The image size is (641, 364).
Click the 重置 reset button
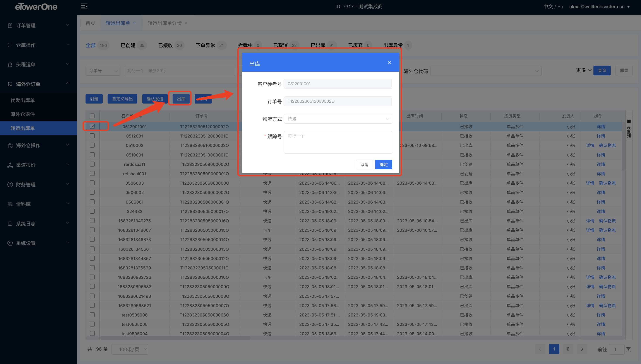pyautogui.click(x=624, y=70)
